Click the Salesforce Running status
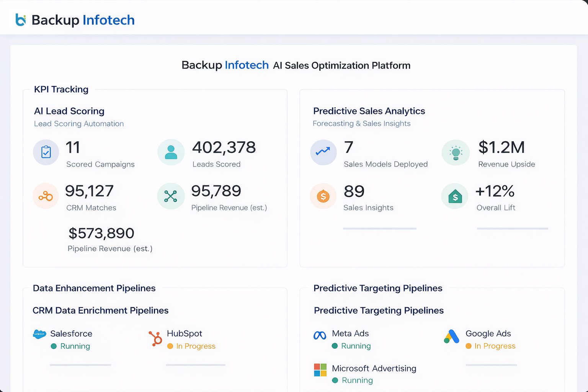The image size is (588, 392). [x=75, y=346]
